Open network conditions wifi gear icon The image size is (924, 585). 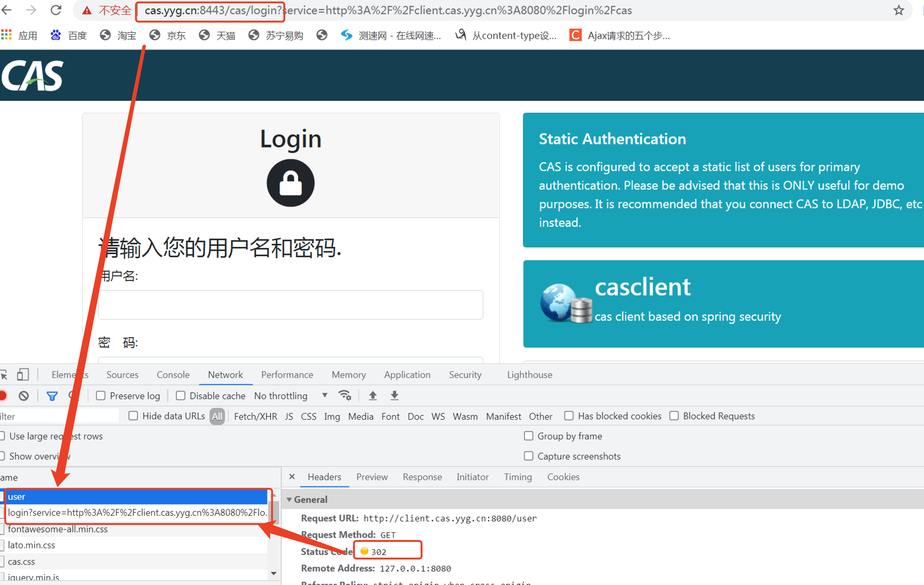click(x=344, y=395)
